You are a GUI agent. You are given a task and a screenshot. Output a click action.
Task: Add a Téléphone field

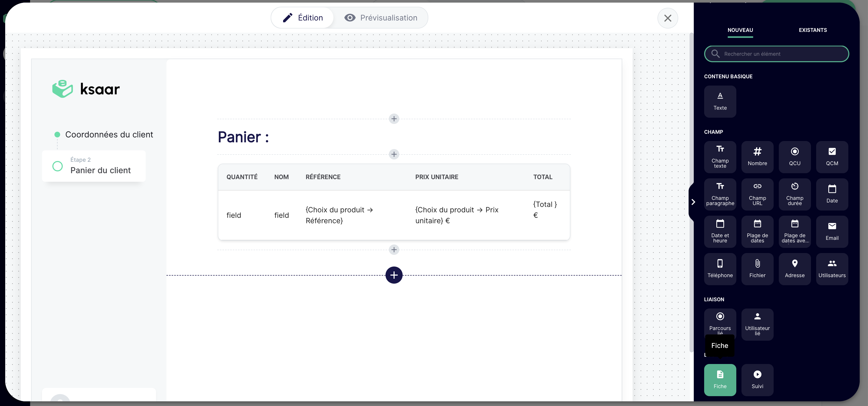pyautogui.click(x=720, y=269)
